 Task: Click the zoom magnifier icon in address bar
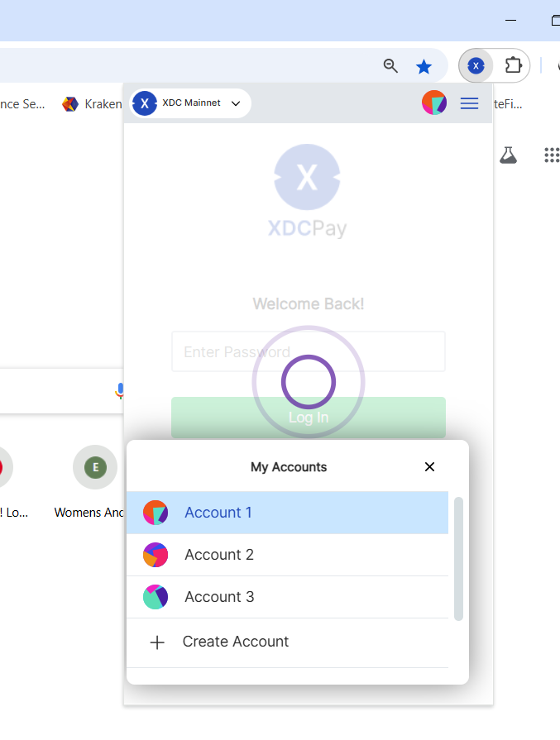click(390, 66)
